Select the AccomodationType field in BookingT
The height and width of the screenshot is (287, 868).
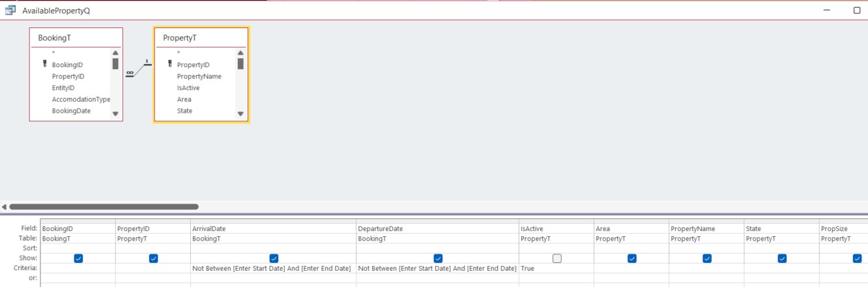81,99
